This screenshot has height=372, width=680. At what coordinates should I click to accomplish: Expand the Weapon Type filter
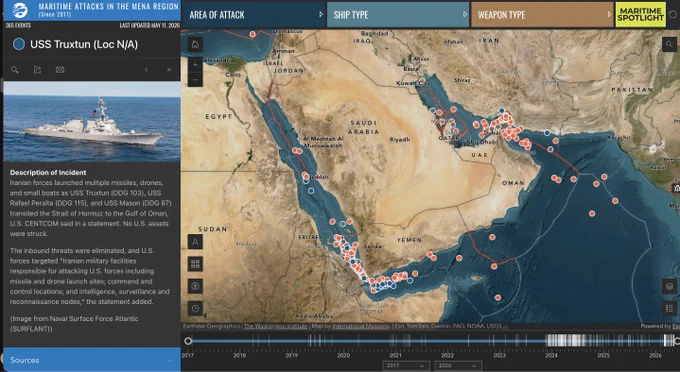(542, 15)
